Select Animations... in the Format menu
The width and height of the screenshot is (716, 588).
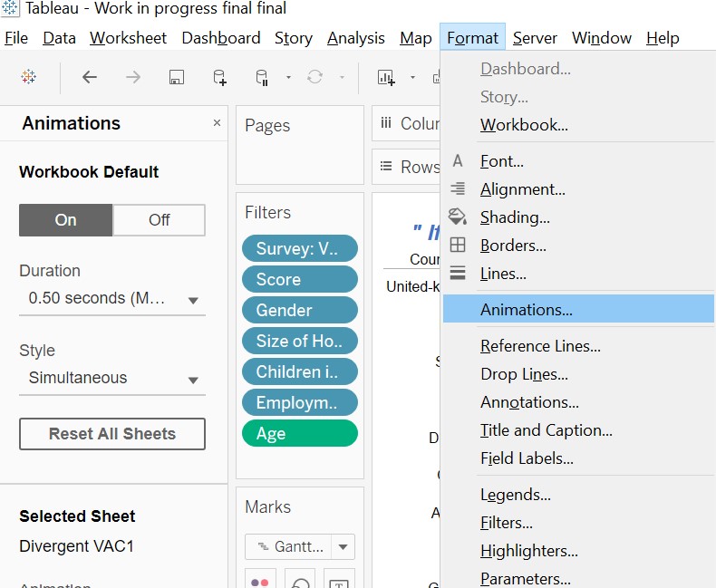[526, 309]
